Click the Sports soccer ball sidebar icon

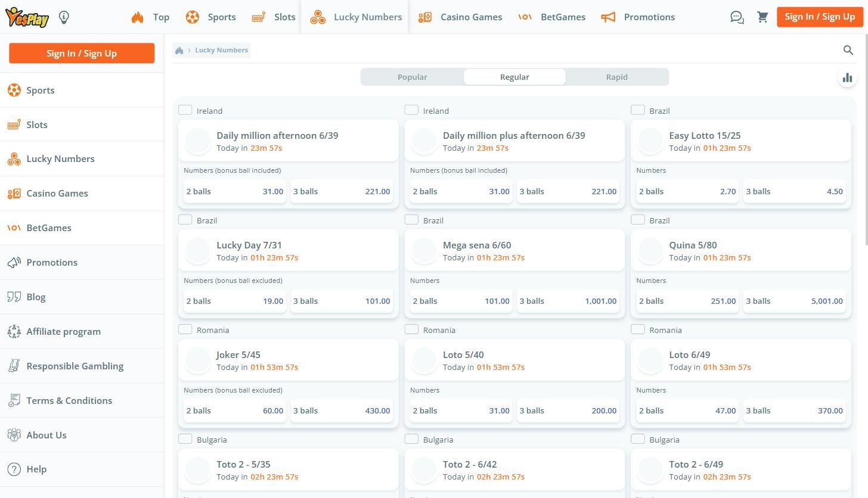click(x=14, y=91)
